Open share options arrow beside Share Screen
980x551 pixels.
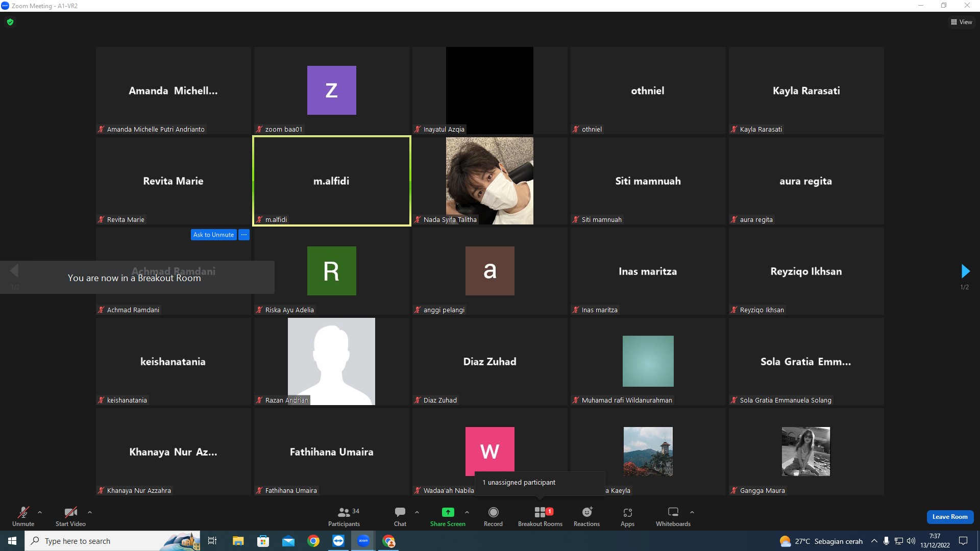[467, 512]
